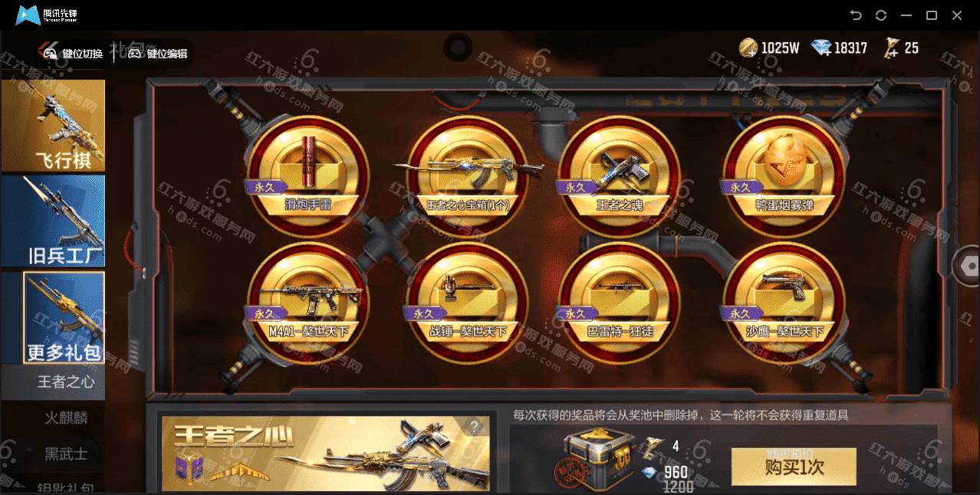Pick the 沙鹰-獒世天下 pistol icon
980x495 pixels.
point(784,303)
